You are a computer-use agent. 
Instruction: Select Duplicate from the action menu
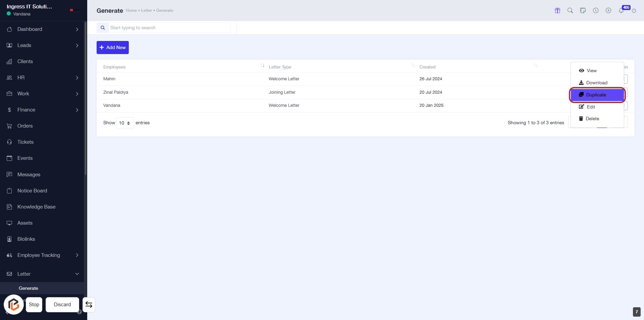pyautogui.click(x=596, y=95)
